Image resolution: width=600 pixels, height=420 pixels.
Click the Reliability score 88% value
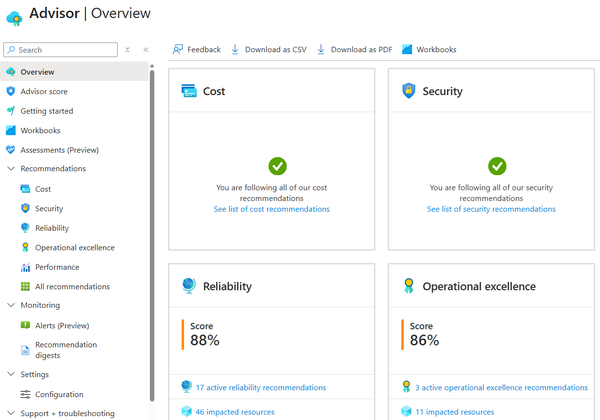click(x=205, y=340)
